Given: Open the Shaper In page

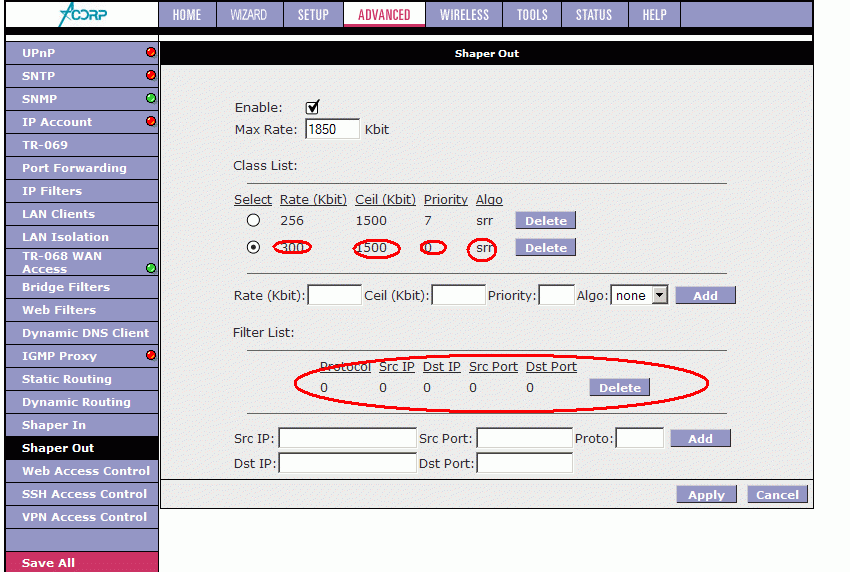Looking at the screenshot, I should click(x=82, y=425).
